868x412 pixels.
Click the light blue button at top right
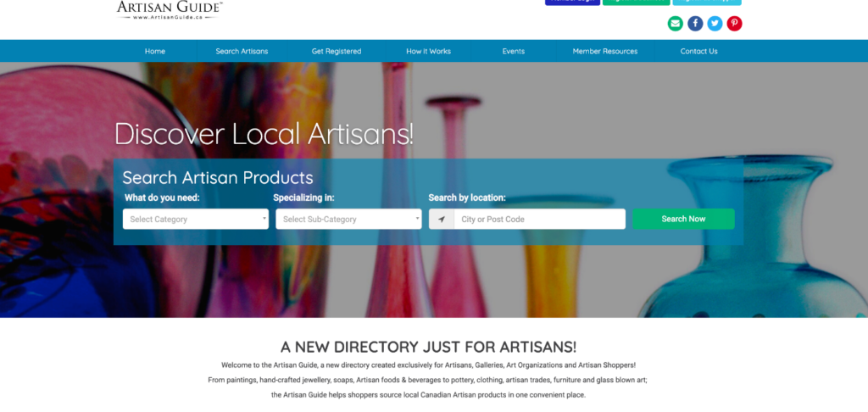point(707,3)
